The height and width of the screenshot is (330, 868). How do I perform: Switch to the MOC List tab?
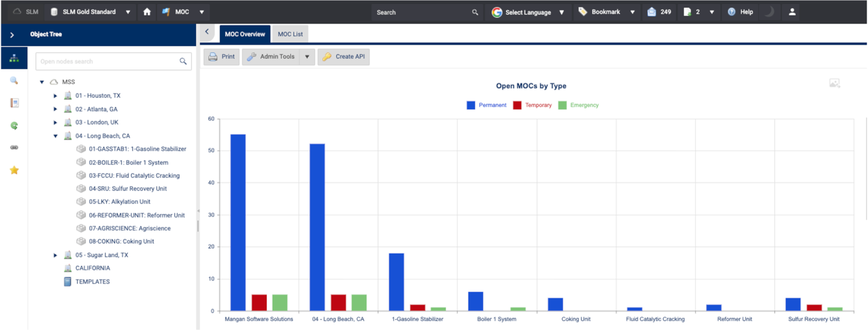coord(290,34)
